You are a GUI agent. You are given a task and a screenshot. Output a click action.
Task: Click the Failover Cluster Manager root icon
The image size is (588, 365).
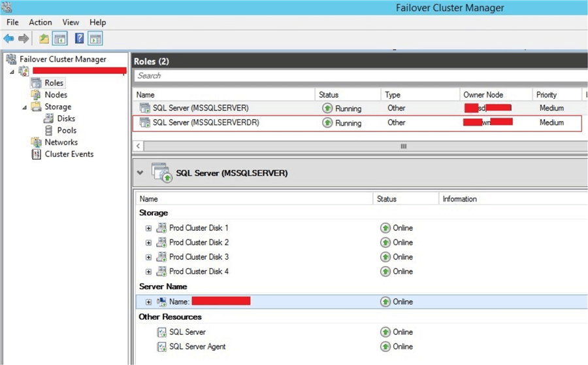tap(11, 59)
